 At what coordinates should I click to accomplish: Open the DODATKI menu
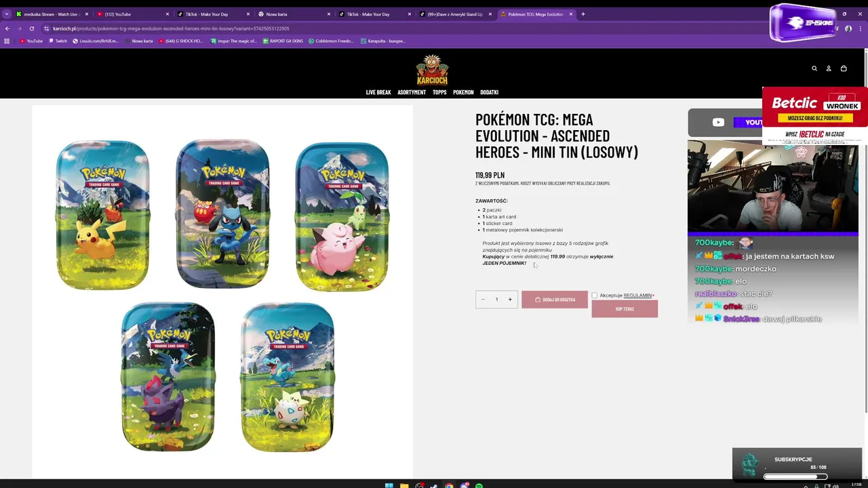point(489,92)
